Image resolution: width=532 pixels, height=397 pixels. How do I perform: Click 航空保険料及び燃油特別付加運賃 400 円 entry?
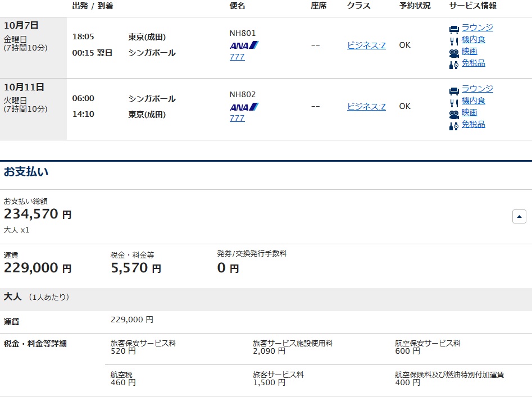tap(449, 378)
